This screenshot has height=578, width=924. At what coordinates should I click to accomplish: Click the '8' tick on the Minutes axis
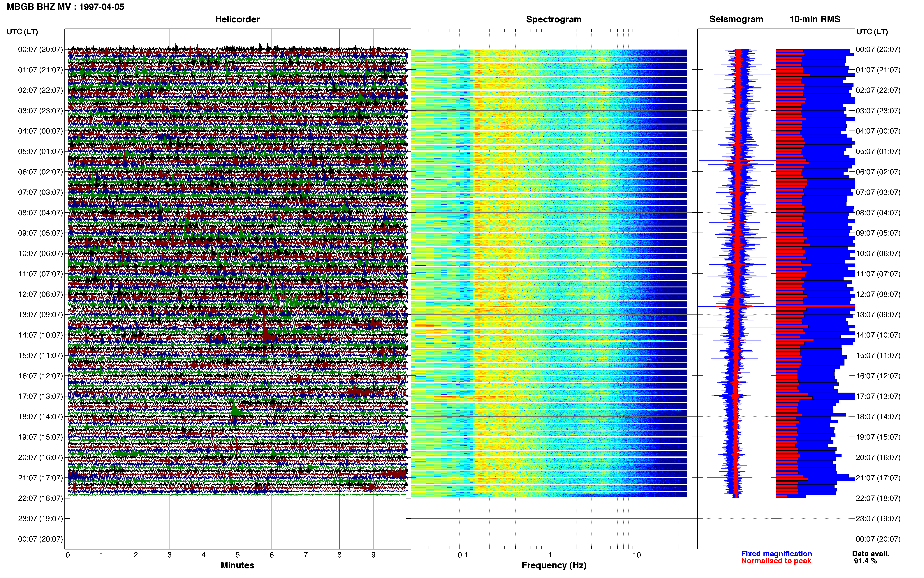pyautogui.click(x=339, y=555)
